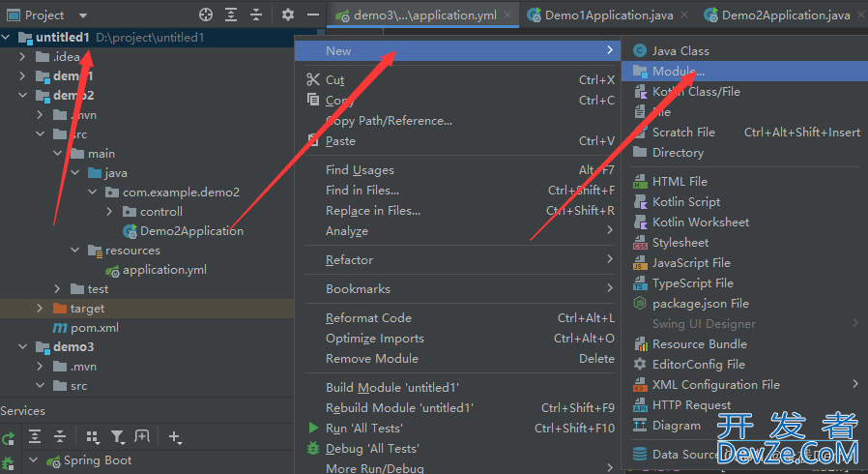Screen dimensions: 868x474
Task: Click the EditorConfig File gear icon
Action: coord(640,364)
